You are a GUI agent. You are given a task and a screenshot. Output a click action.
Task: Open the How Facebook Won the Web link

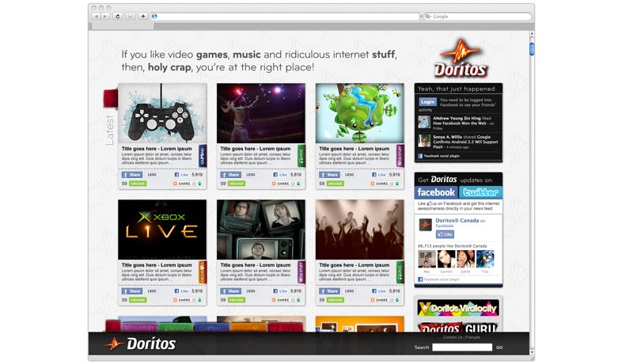click(x=460, y=123)
